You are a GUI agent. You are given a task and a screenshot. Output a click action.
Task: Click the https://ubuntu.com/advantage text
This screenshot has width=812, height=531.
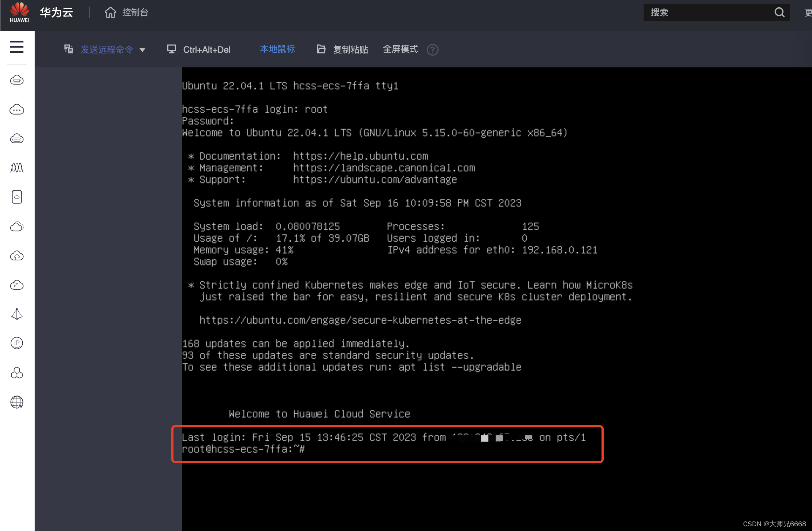(x=375, y=179)
